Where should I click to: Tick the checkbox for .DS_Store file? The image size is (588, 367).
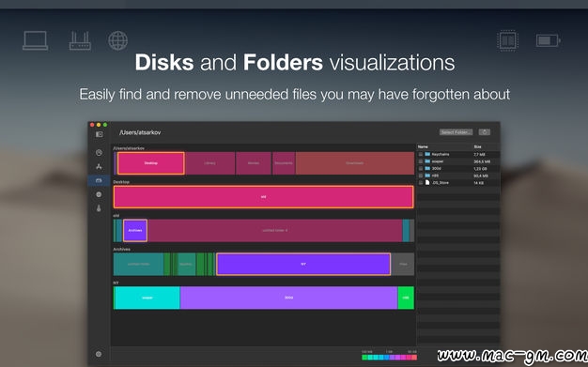pyautogui.click(x=421, y=183)
